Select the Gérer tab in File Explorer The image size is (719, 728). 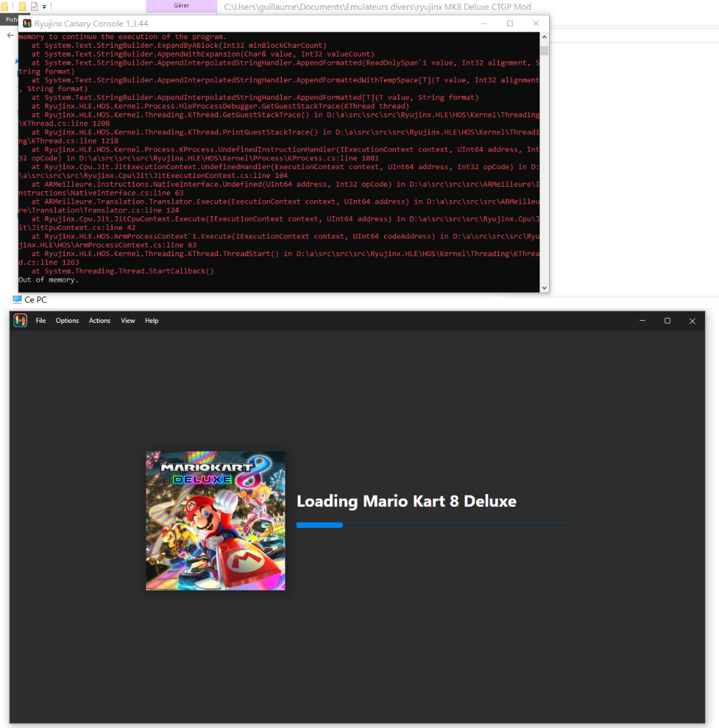pyautogui.click(x=181, y=6)
